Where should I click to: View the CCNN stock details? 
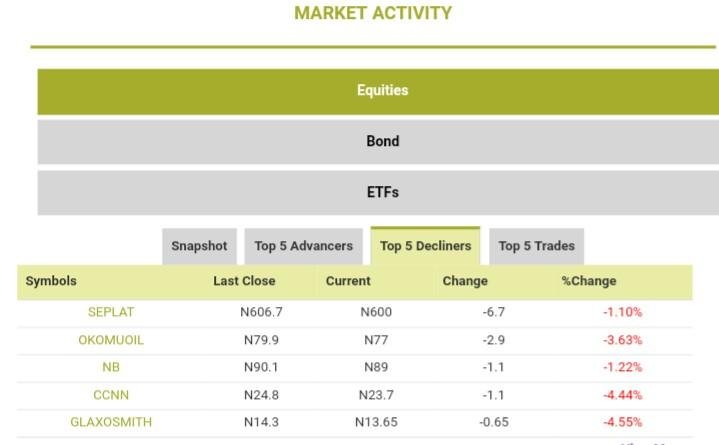(x=111, y=395)
